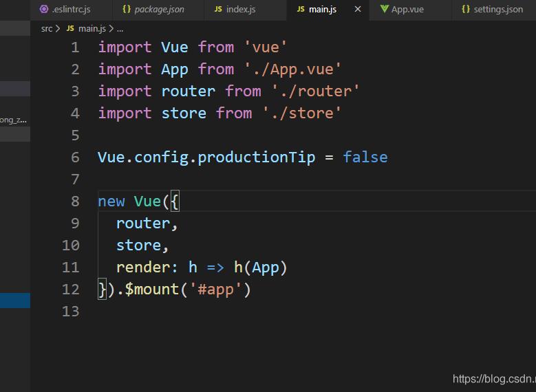Screen dimensions: 536x392
Task: Click the green Vue icon on App.vue tab
Action: pos(384,10)
